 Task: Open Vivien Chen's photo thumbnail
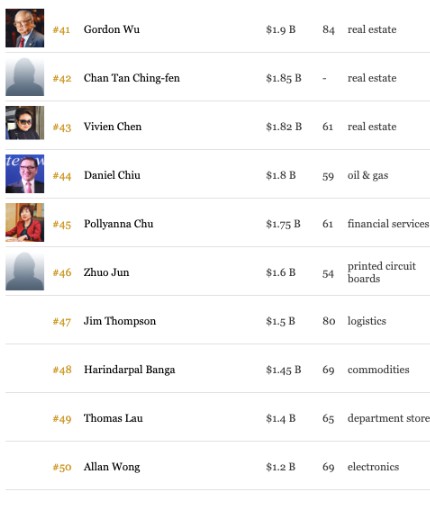click(x=25, y=123)
